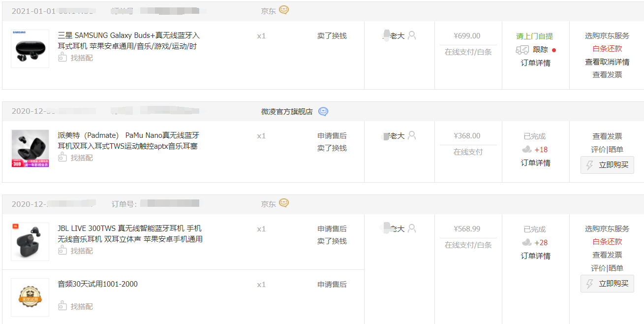Click the 已完成 status in the PaMu Nano order
644x324 pixels.
pos(535,136)
